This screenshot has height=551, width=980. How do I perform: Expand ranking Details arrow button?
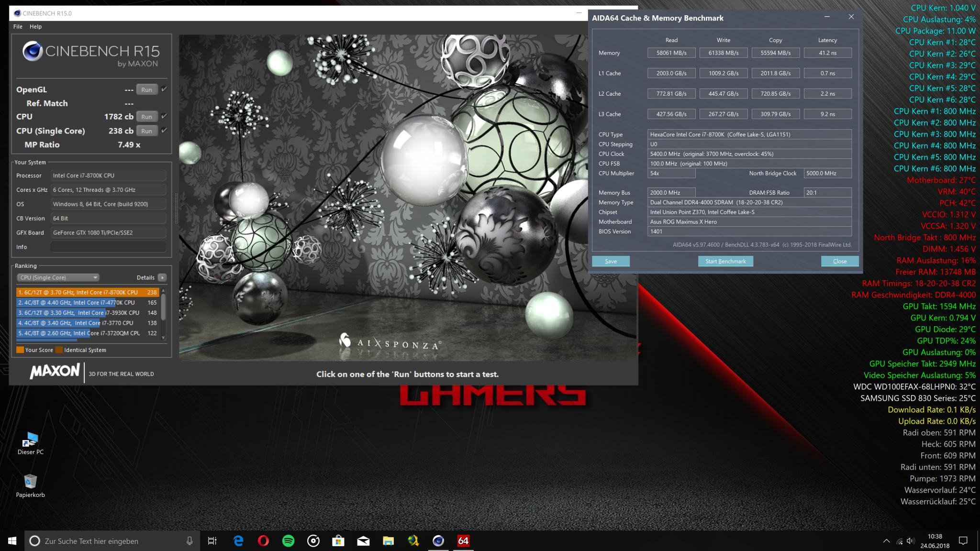coord(162,277)
